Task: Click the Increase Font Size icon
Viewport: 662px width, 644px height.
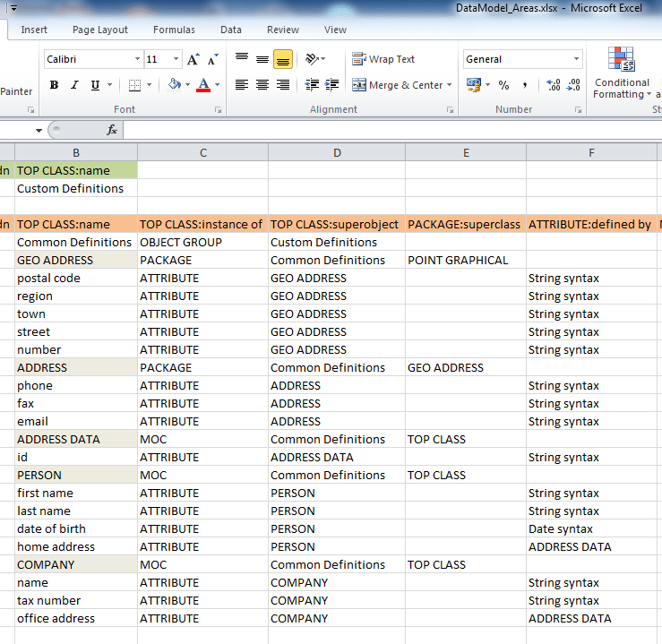Action: point(193,60)
